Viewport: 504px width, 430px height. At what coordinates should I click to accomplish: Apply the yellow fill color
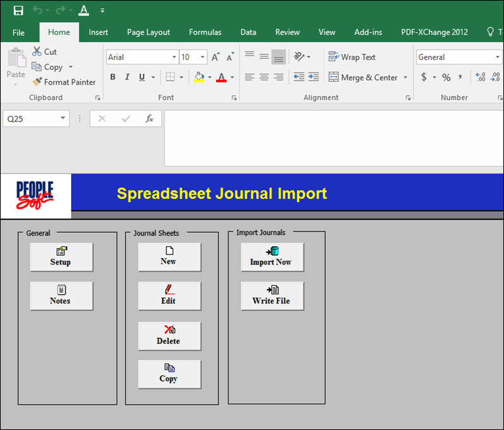point(199,77)
